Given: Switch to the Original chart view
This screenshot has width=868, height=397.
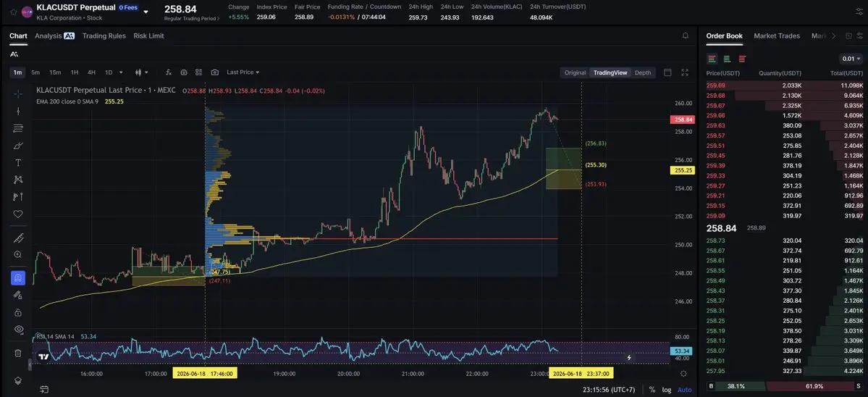Looking at the screenshot, I should tap(575, 72).
